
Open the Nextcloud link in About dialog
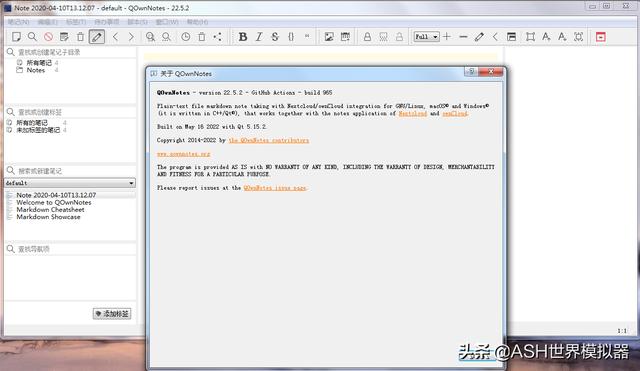(x=413, y=113)
